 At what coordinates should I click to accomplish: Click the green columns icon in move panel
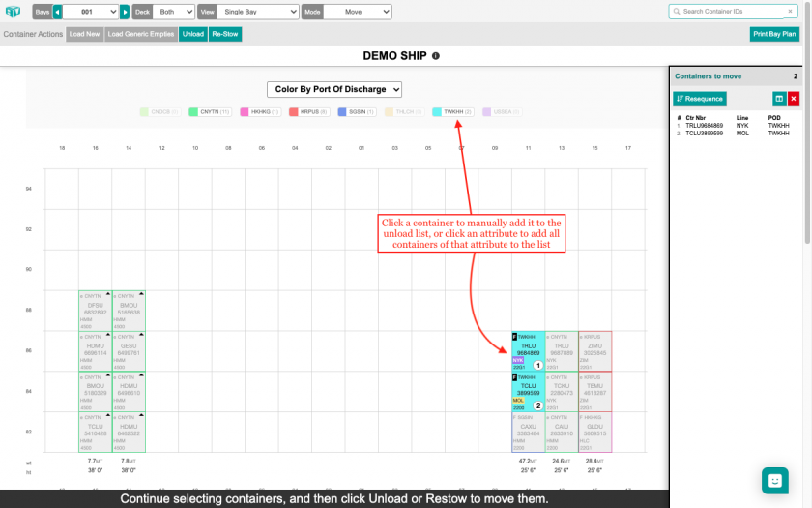(779, 99)
